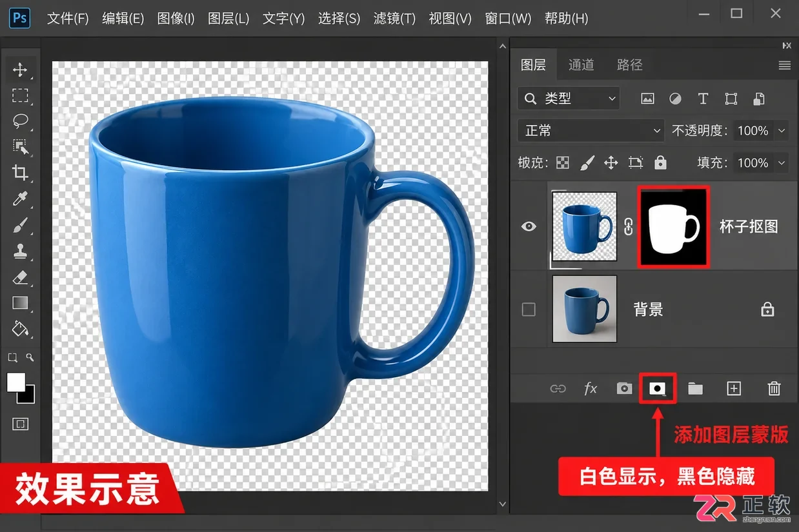Viewport: 799px width, 532px height.
Task: Create a new group folder icon
Action: [695, 388]
